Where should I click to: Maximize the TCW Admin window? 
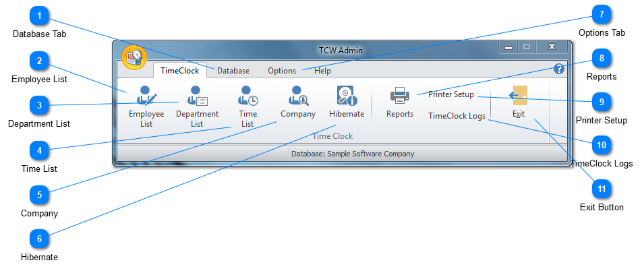[527, 47]
